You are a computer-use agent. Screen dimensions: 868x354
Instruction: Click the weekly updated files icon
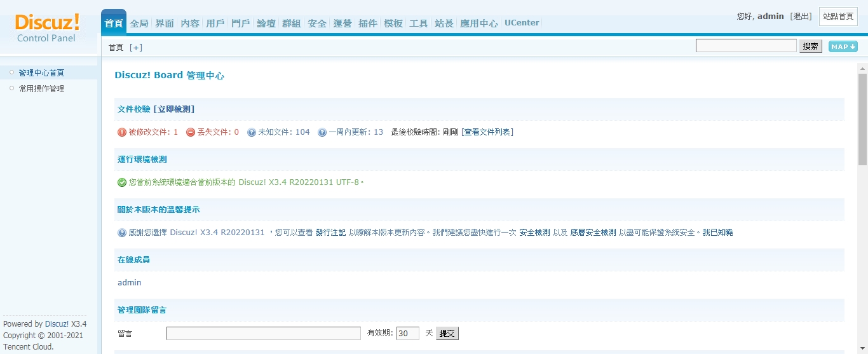tap(322, 132)
